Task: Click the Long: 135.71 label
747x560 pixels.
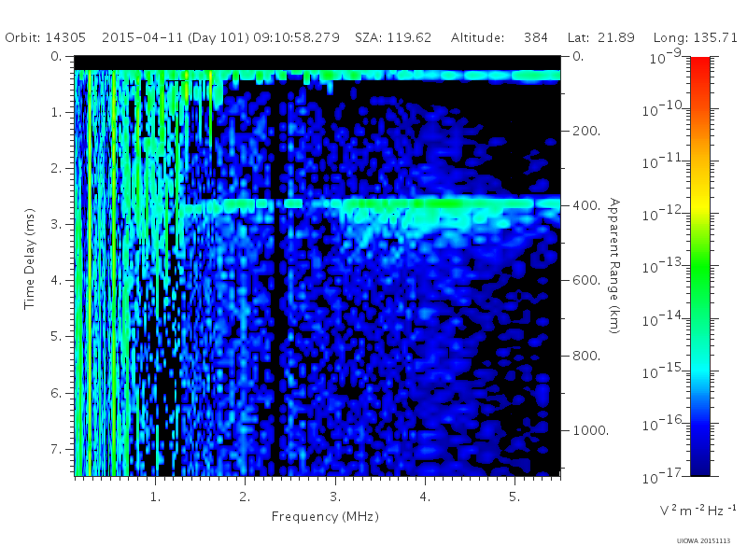Action: tap(695, 37)
